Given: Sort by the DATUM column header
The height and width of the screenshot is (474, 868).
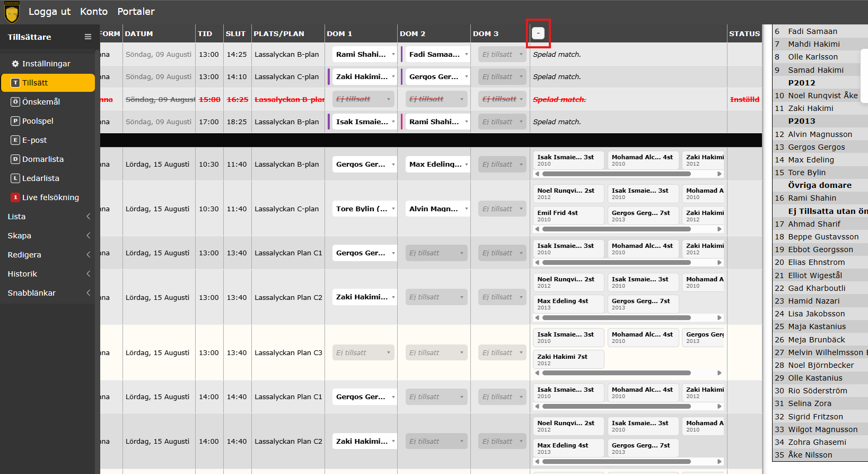Looking at the screenshot, I should (x=139, y=33).
